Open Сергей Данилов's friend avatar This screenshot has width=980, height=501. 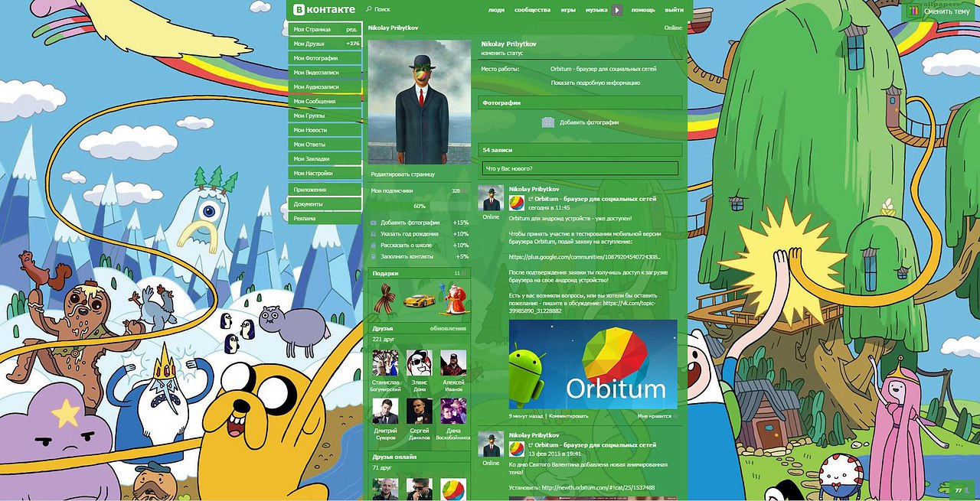[x=419, y=411]
